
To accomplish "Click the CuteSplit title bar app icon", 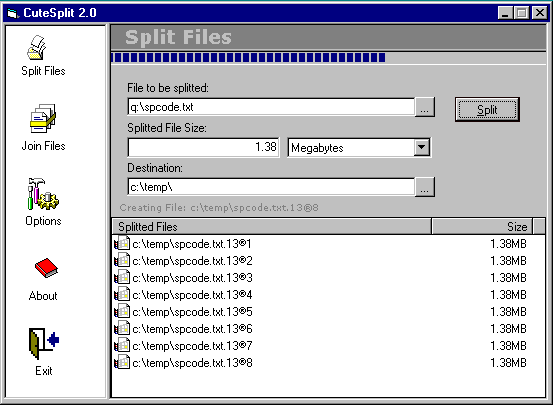I will click(x=13, y=13).
